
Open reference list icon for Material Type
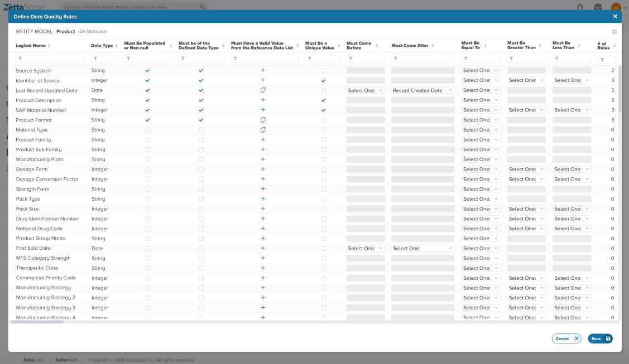tap(263, 130)
